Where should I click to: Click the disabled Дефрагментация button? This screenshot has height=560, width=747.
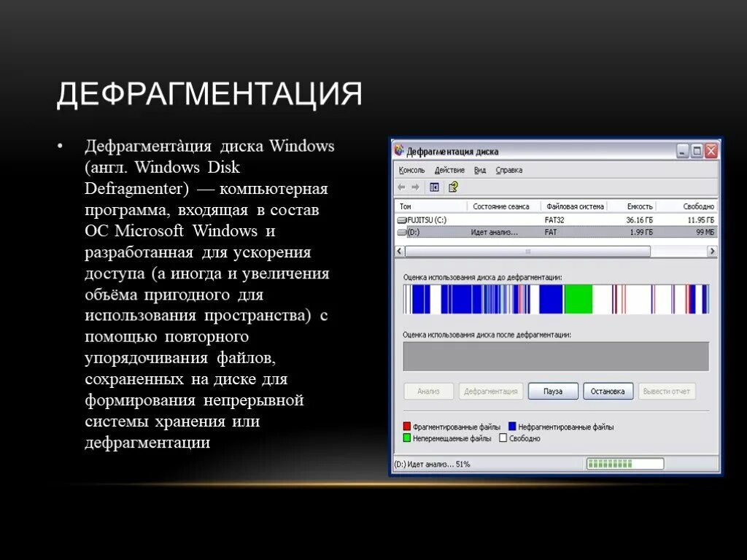point(491,391)
